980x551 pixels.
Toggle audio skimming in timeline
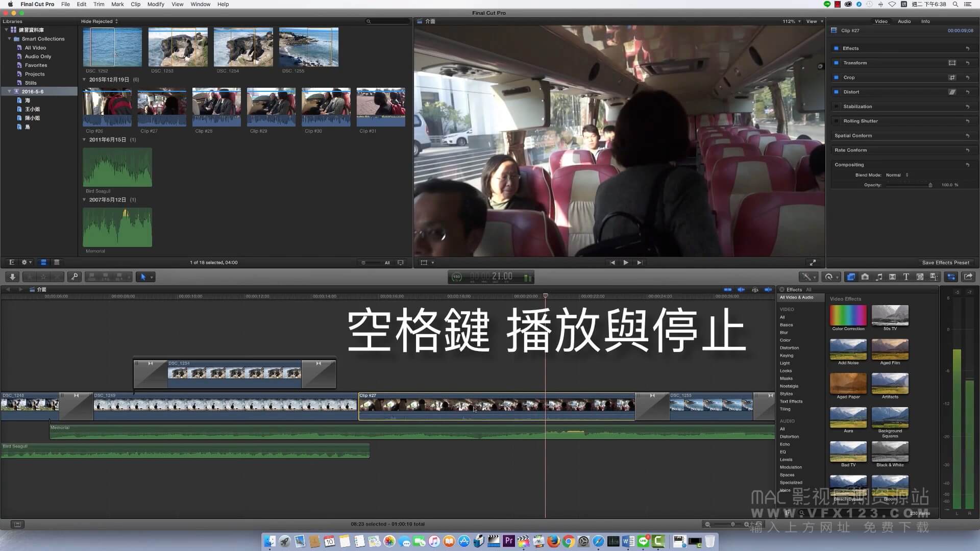click(x=741, y=289)
